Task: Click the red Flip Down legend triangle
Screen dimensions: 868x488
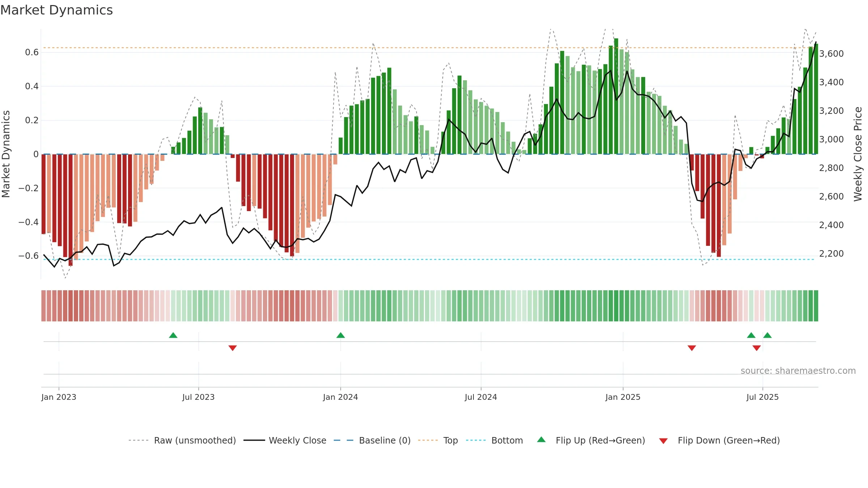Action: click(663, 441)
